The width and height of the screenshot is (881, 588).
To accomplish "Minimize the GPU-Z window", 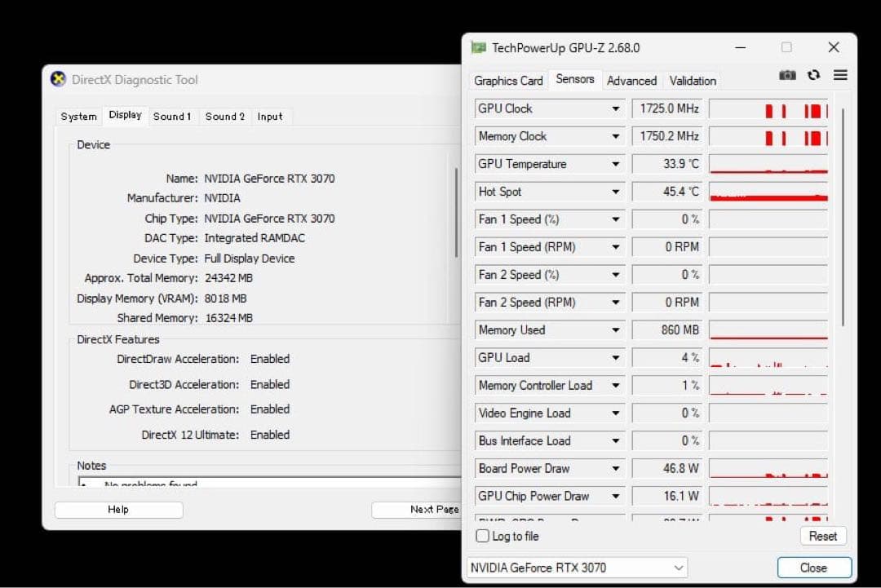I will click(740, 48).
